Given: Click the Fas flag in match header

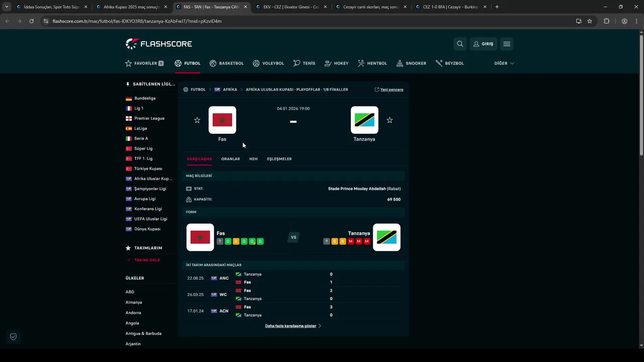Looking at the screenshot, I should point(222,120).
